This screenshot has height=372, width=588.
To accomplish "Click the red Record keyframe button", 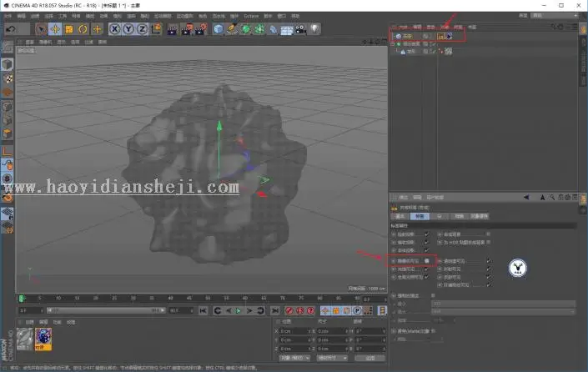I will [289, 310].
